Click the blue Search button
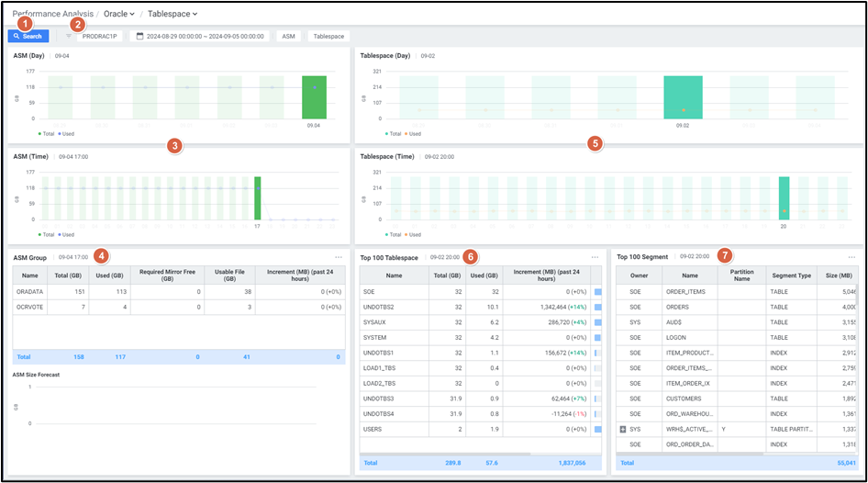The height and width of the screenshot is (483, 868). click(x=28, y=36)
